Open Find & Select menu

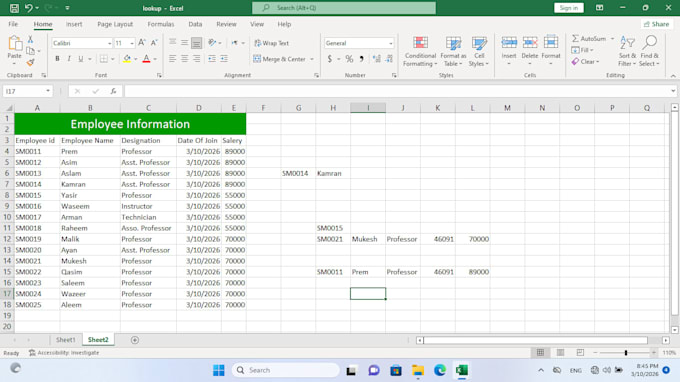tap(649, 51)
